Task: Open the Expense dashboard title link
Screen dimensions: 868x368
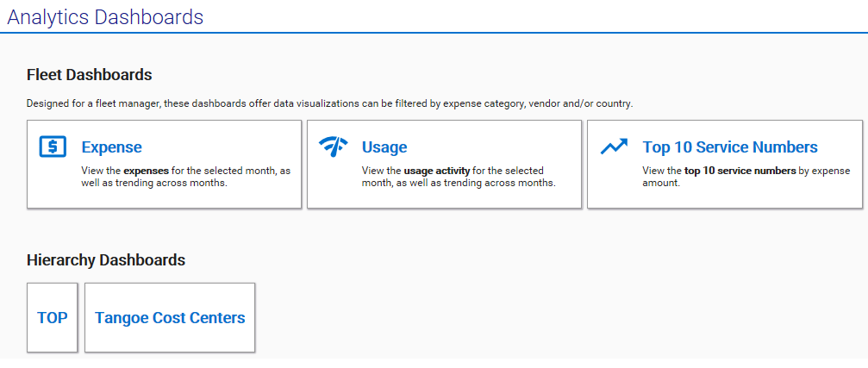Action: click(x=111, y=147)
